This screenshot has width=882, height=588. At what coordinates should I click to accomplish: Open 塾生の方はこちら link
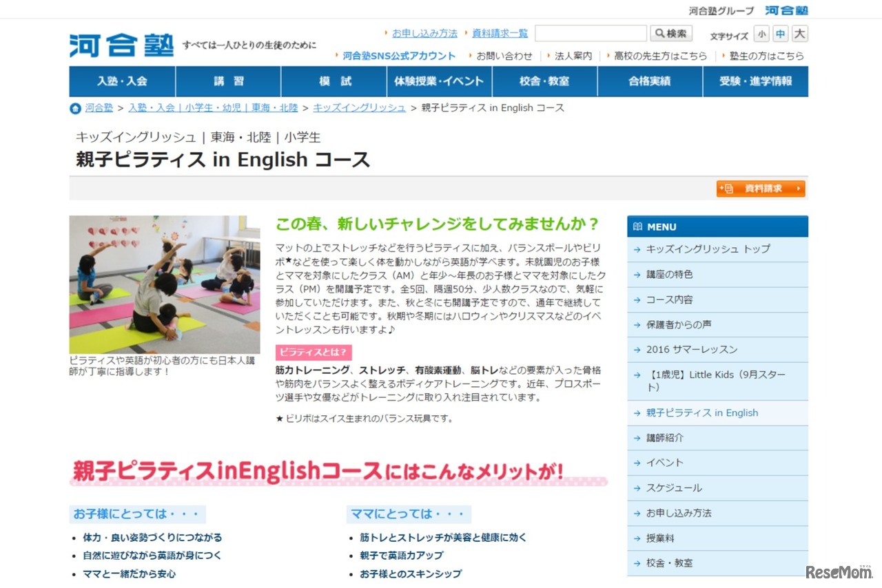767,56
